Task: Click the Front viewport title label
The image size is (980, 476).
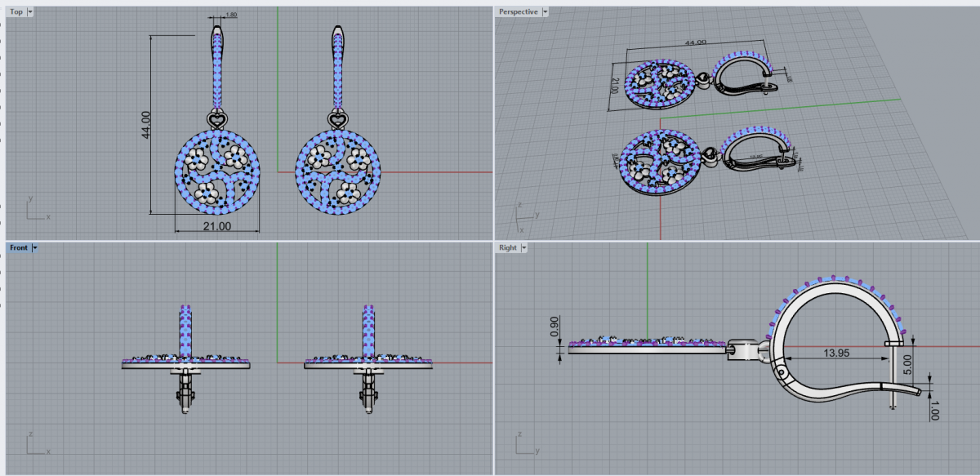Action: click(19, 247)
